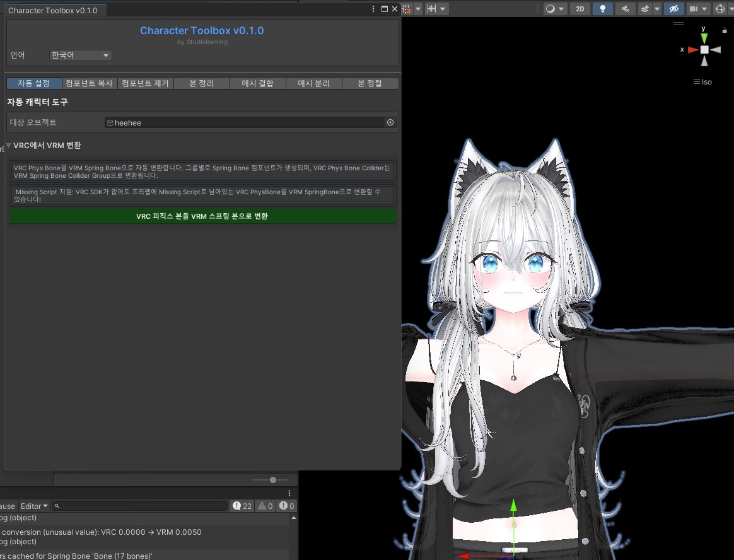Maximize the Character Toolbox window

click(x=384, y=9)
